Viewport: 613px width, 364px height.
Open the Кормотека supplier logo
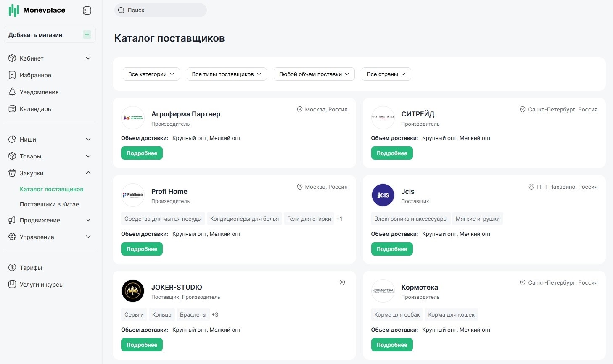coord(383,291)
